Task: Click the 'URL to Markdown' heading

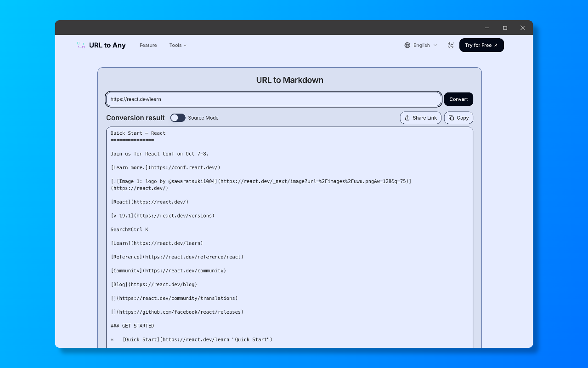Action: 290,80
